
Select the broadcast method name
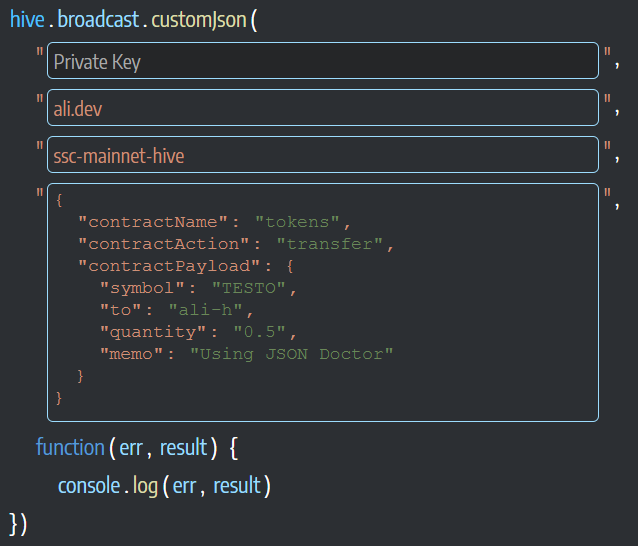pyautogui.click(x=98, y=20)
